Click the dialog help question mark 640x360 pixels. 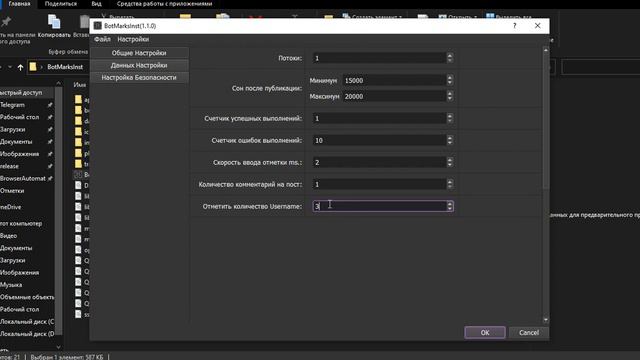(x=514, y=26)
